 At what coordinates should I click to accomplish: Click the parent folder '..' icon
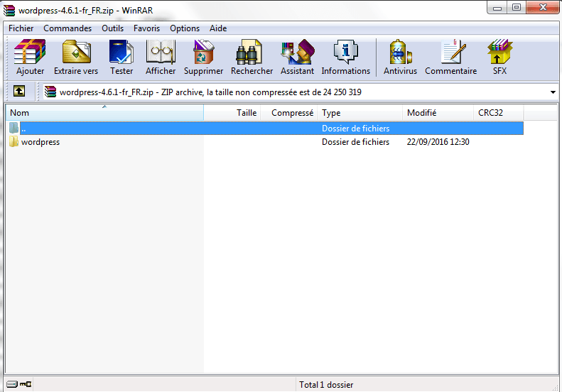point(13,128)
